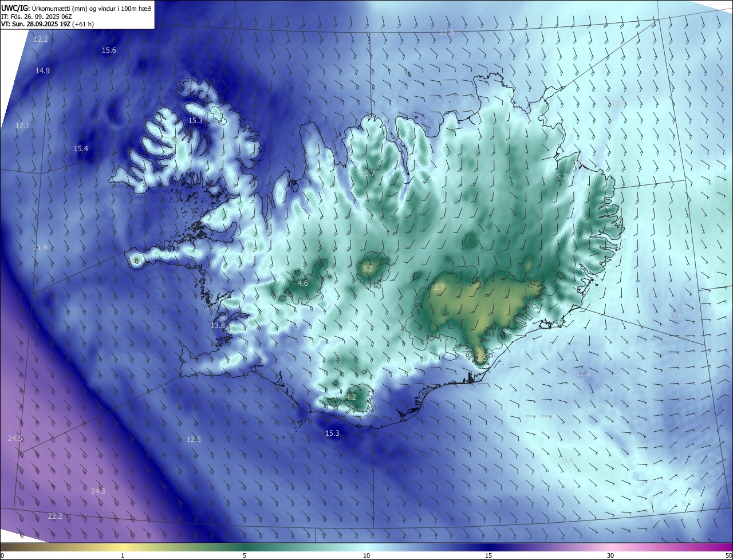
Task: Click the 12.1 value label on the map
Action: coord(22,125)
